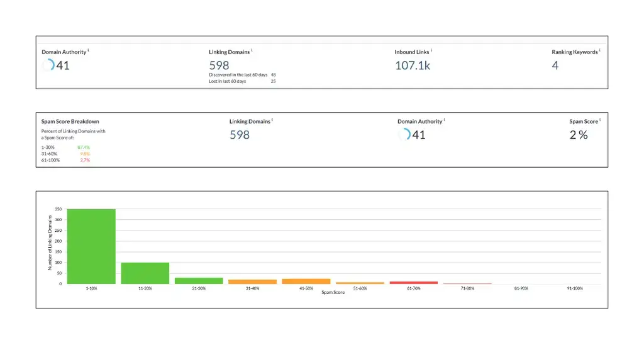Click the info icon next to Spam Score
The width and height of the screenshot is (644, 355).
[x=600, y=120]
